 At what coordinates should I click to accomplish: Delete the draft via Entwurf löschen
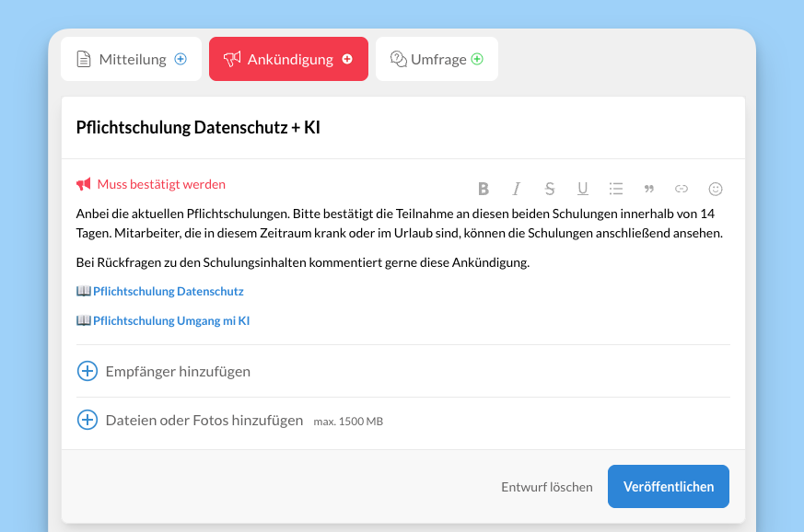pyautogui.click(x=546, y=487)
